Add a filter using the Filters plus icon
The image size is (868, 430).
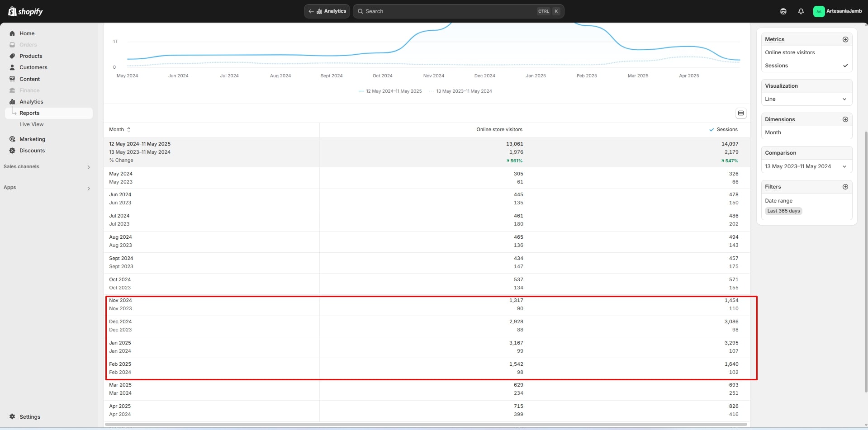tap(845, 187)
